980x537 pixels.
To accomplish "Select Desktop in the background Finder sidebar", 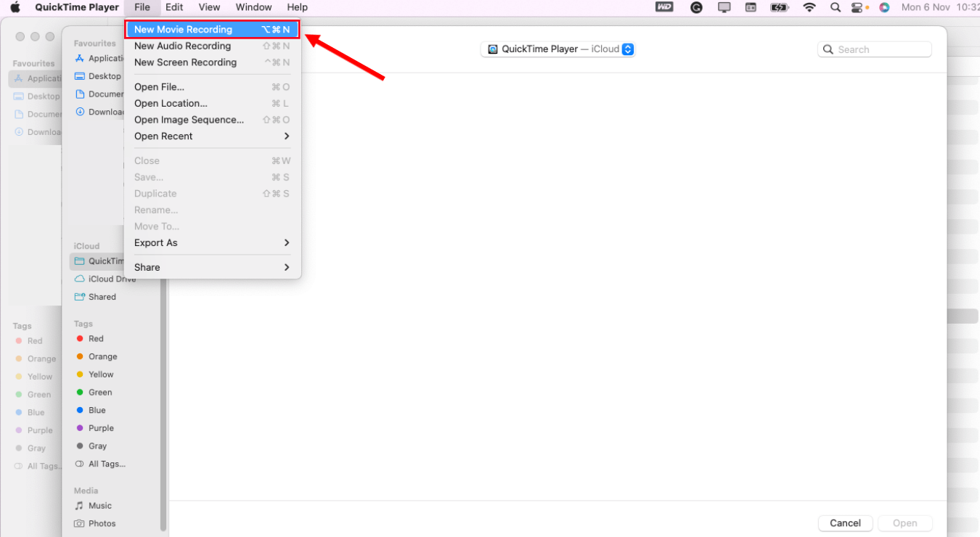I will tap(36, 97).
